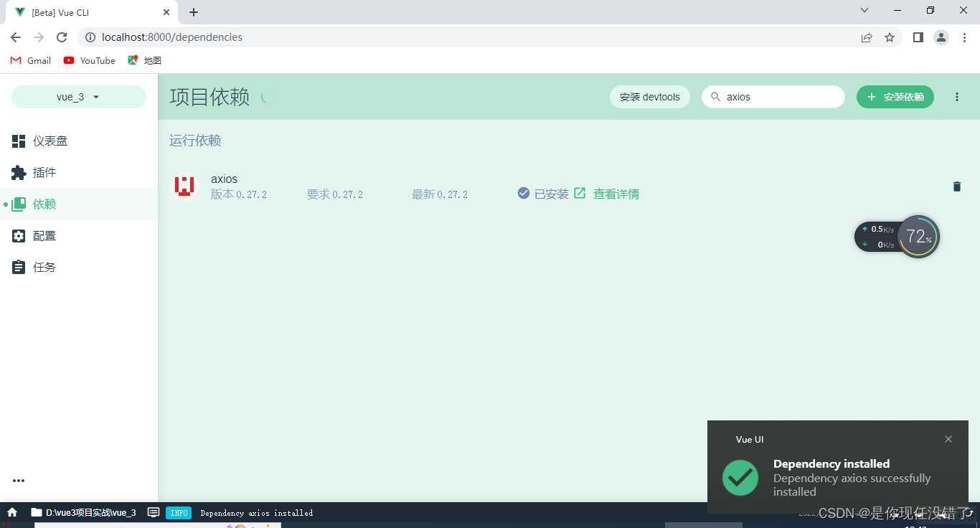This screenshot has width=980, height=528.
Task: Click the search magnifier icon
Action: 715,97
